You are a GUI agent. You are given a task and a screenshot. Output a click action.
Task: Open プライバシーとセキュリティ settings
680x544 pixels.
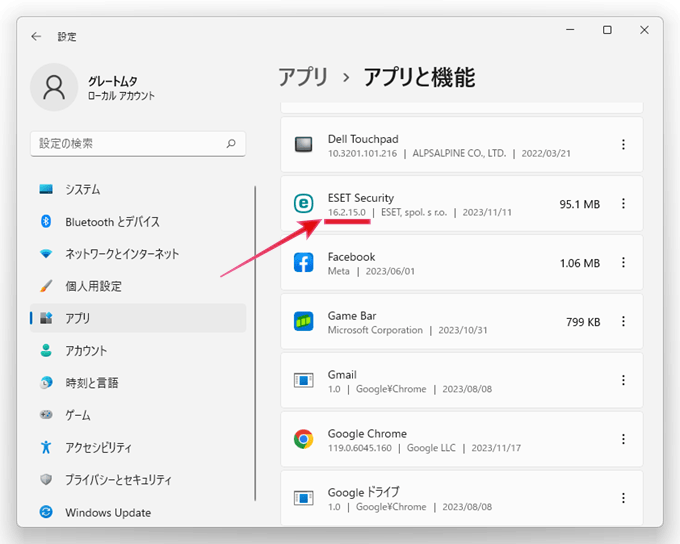coord(138,479)
